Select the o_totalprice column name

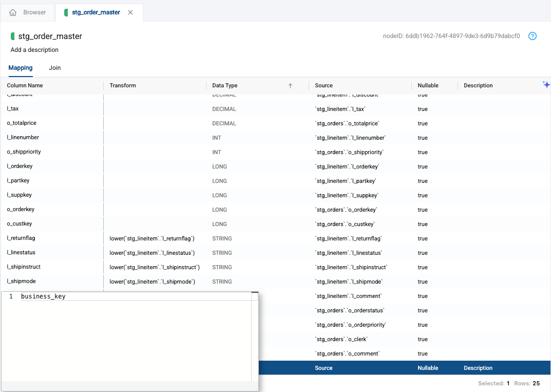[22, 123]
